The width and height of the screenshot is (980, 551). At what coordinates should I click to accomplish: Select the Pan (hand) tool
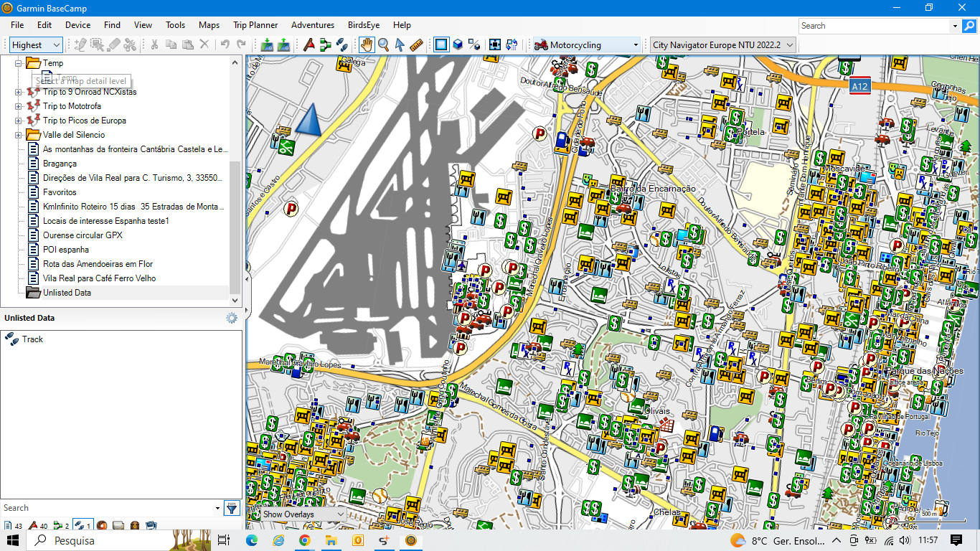367,44
